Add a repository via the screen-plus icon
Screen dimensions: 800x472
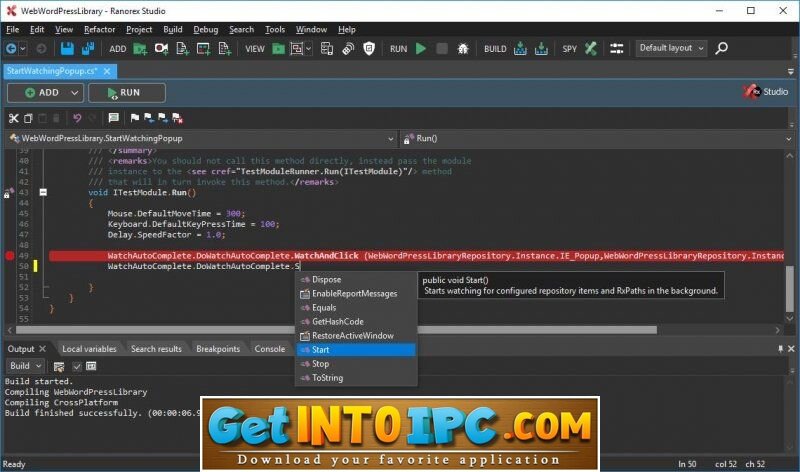(x=204, y=49)
